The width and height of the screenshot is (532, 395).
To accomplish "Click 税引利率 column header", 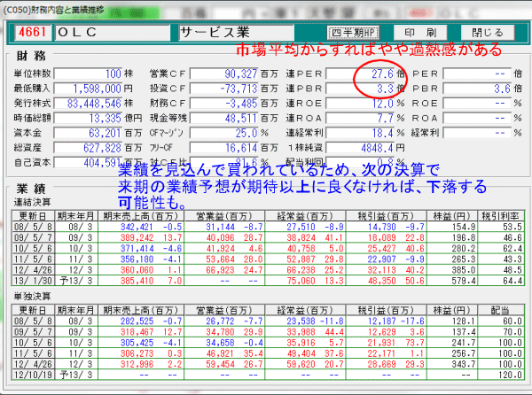I will click(x=501, y=216).
